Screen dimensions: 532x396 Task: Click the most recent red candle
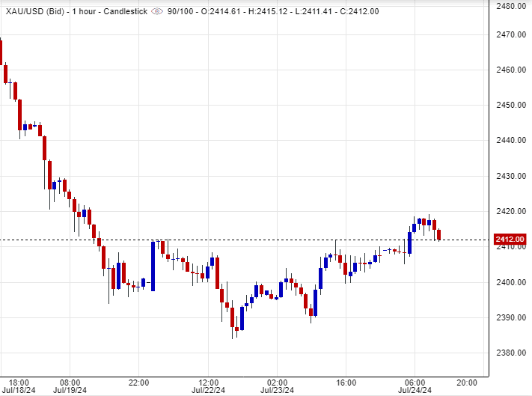(439, 235)
